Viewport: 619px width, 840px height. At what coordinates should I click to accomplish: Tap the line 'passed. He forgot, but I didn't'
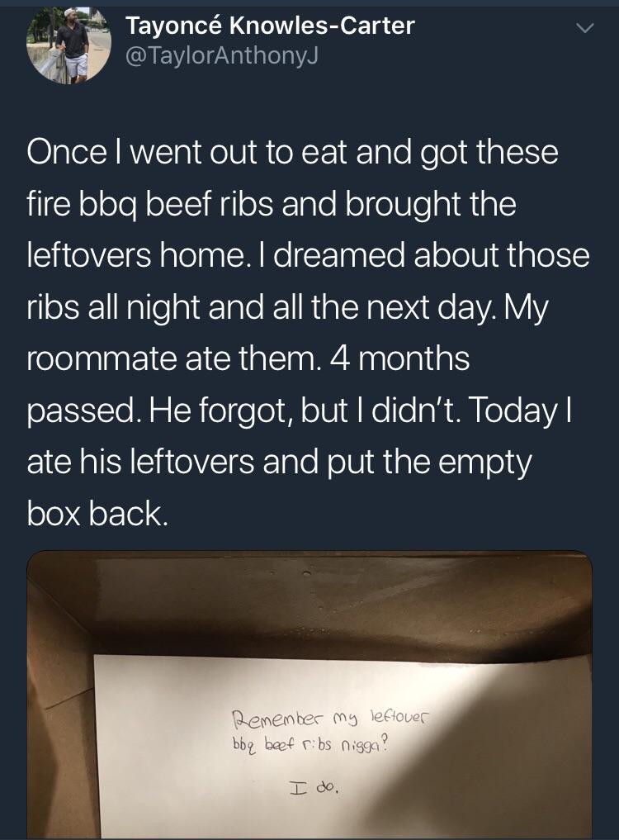coord(299,411)
